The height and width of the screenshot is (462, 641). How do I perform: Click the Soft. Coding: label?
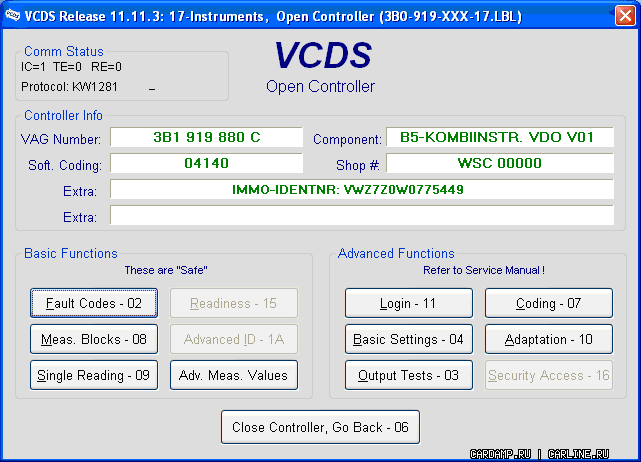point(65,166)
